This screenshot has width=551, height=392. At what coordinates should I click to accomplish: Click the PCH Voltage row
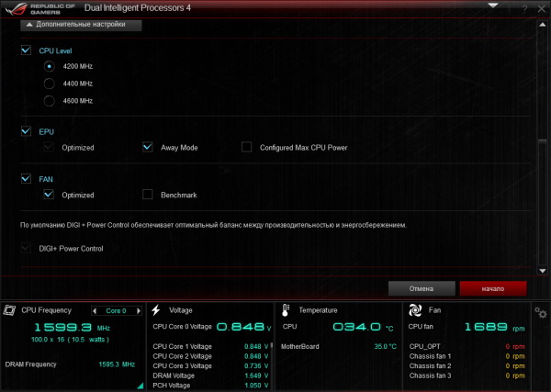click(x=211, y=386)
